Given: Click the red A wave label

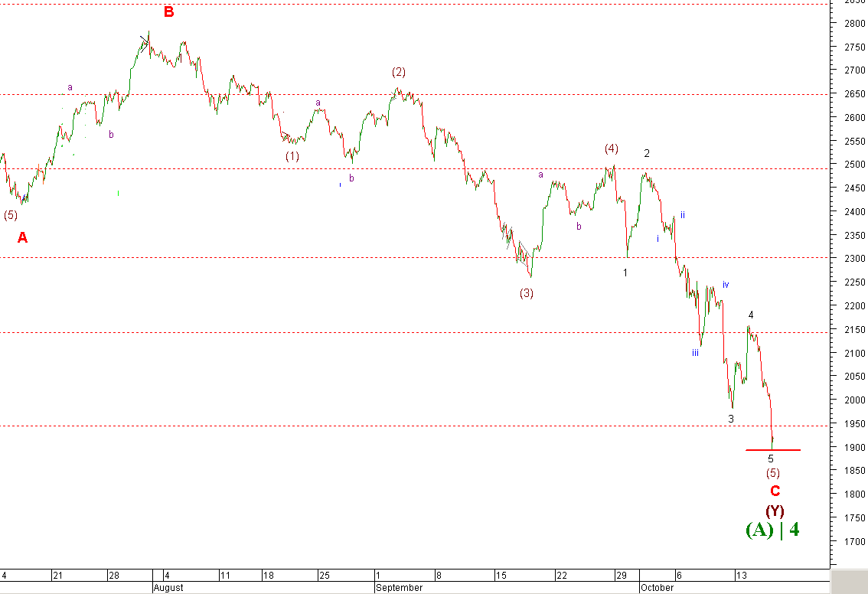Looking at the screenshot, I should point(22,237).
